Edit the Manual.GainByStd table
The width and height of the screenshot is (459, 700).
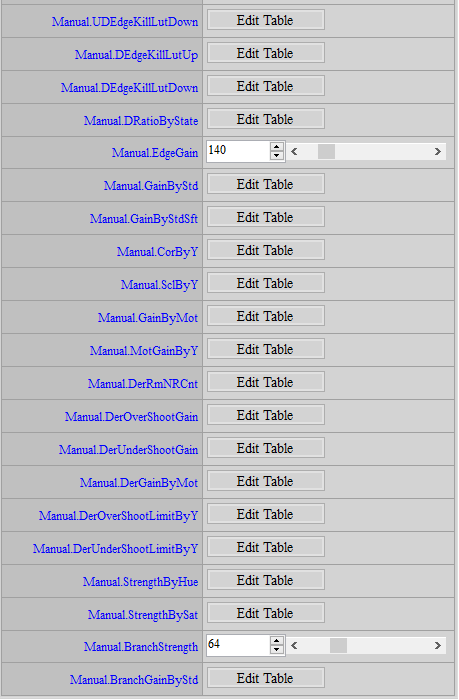266,184
